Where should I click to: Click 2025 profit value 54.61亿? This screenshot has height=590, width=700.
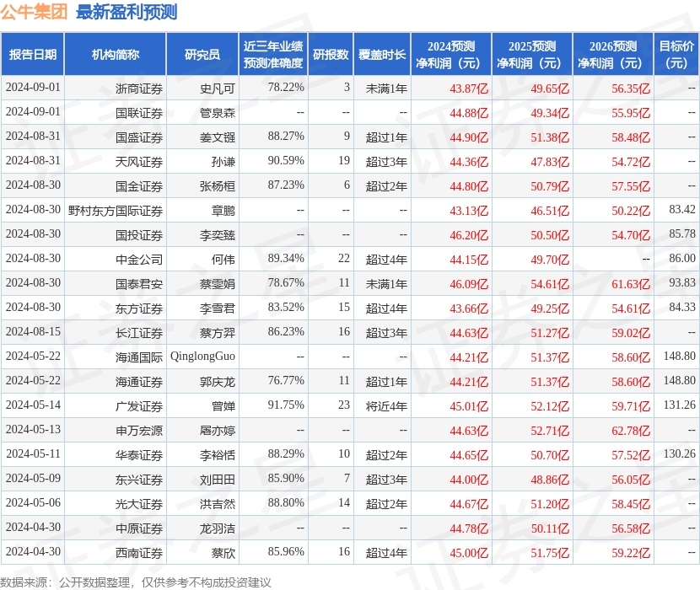coord(550,284)
